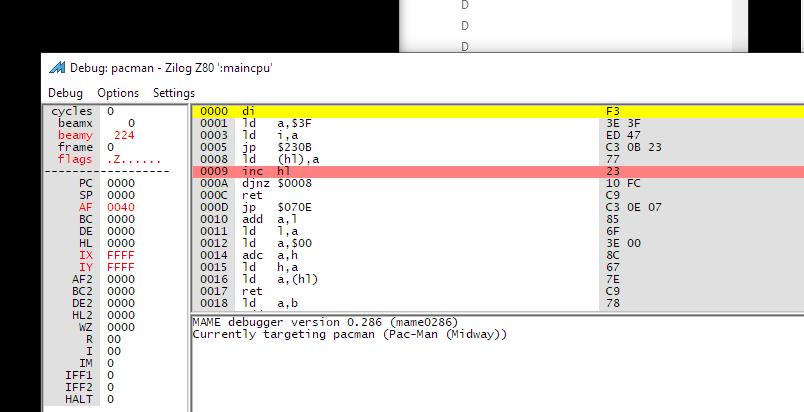Open the Debug menu
The image size is (804, 412).
pyautogui.click(x=65, y=93)
